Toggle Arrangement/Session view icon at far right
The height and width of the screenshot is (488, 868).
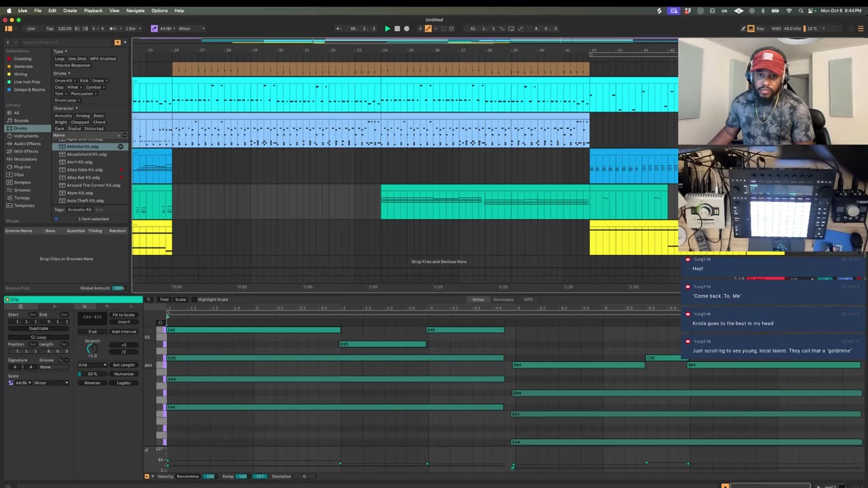pos(861,28)
